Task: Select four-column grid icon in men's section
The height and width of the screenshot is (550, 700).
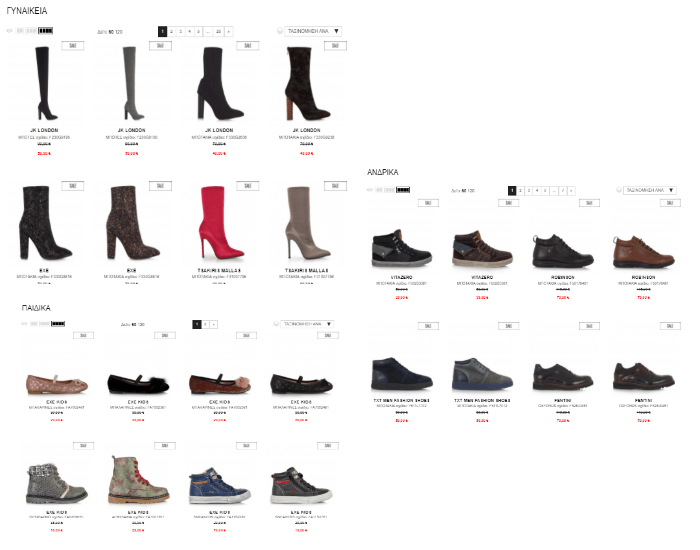Action: (x=403, y=190)
